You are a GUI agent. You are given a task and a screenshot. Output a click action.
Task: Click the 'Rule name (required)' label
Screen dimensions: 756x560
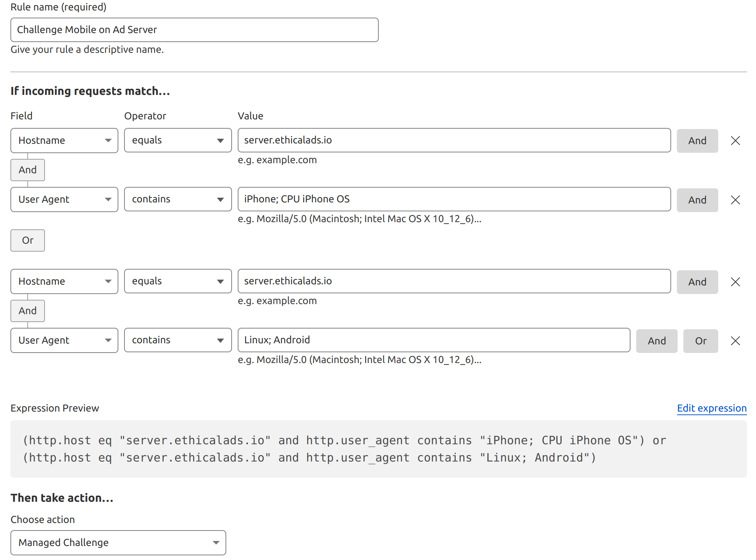tap(59, 7)
